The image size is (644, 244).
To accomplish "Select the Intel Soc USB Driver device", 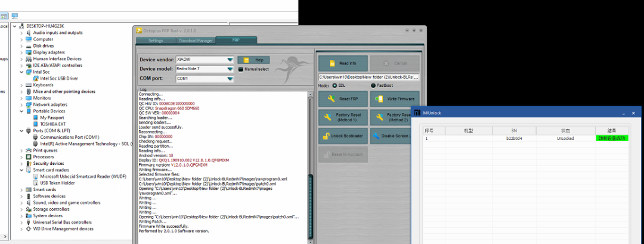I will [x=58, y=78].
